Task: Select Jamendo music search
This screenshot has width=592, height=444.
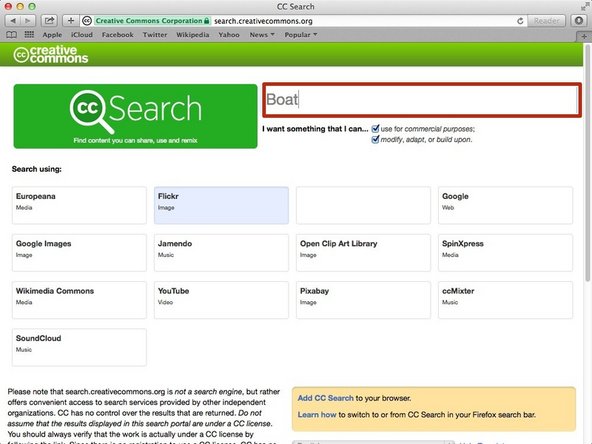Action: 221,253
